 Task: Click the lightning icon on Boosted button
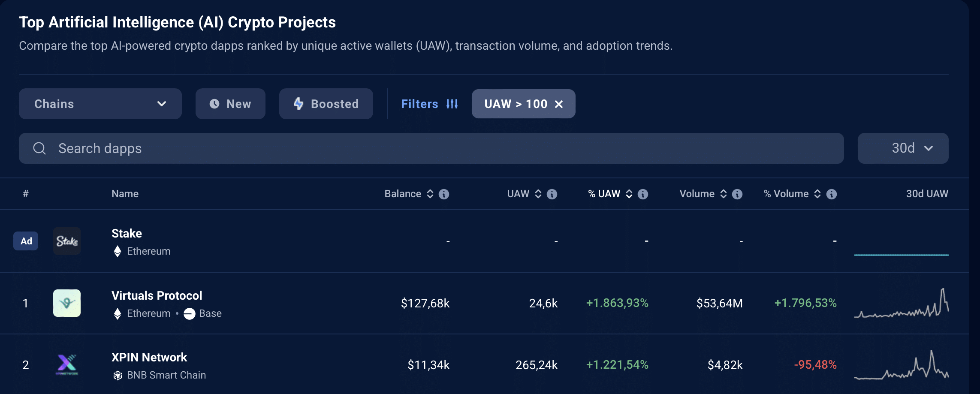tap(299, 104)
